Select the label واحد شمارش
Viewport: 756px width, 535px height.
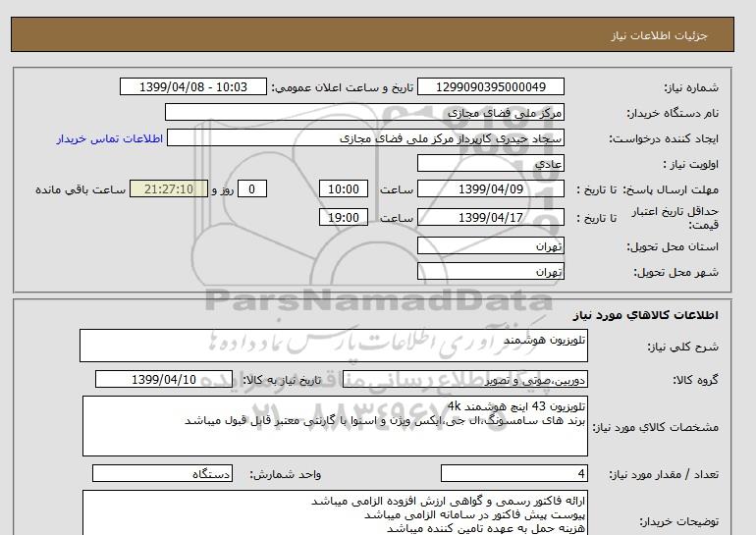coord(286,475)
